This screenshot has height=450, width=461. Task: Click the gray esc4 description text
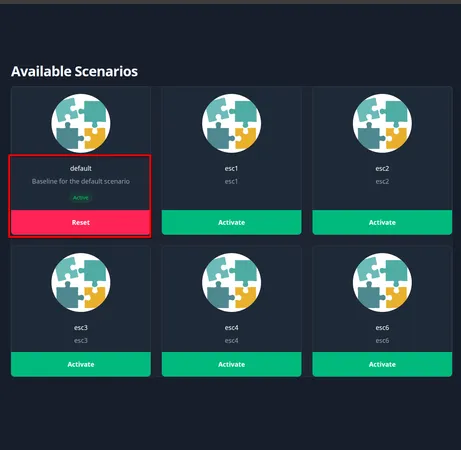coord(231,340)
